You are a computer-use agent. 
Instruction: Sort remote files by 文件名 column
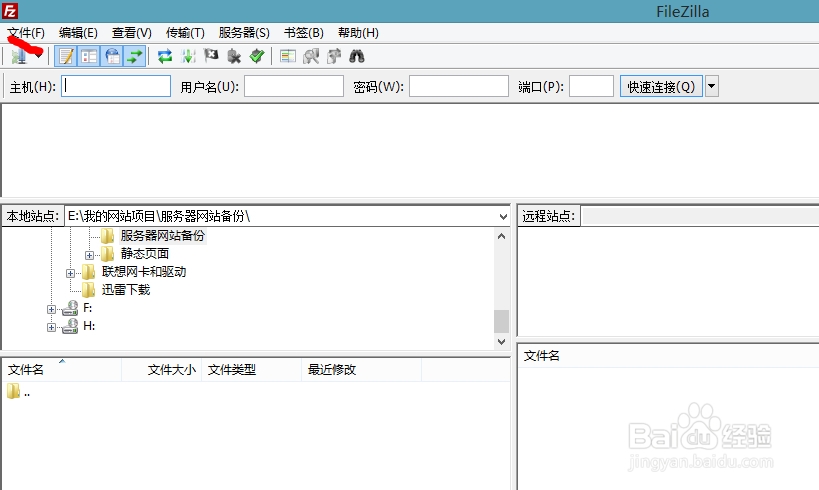[542, 356]
